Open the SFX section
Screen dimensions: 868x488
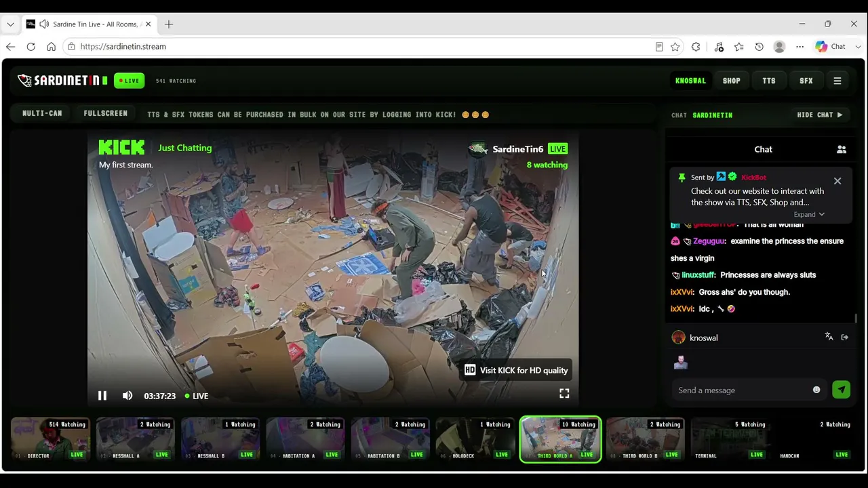point(806,81)
